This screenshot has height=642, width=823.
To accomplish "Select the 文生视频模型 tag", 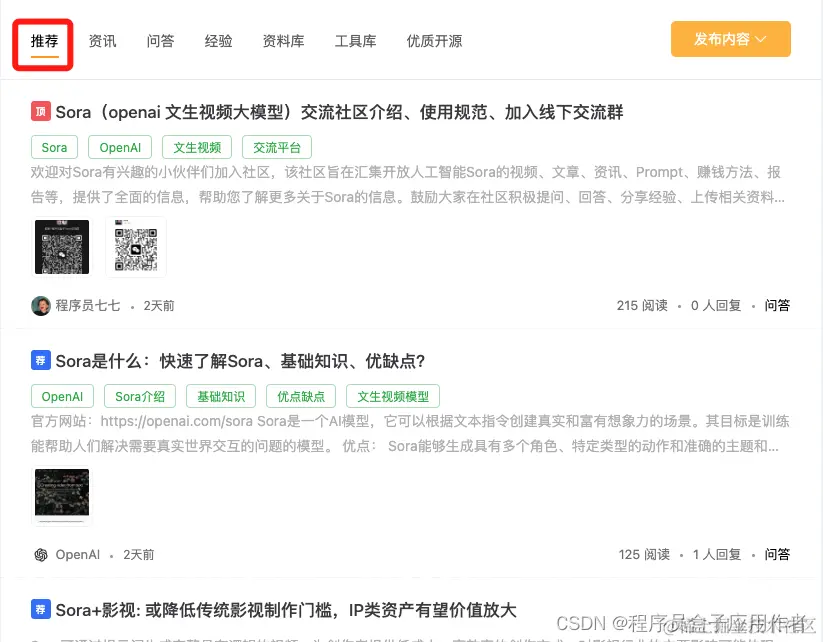I will 393,396.
